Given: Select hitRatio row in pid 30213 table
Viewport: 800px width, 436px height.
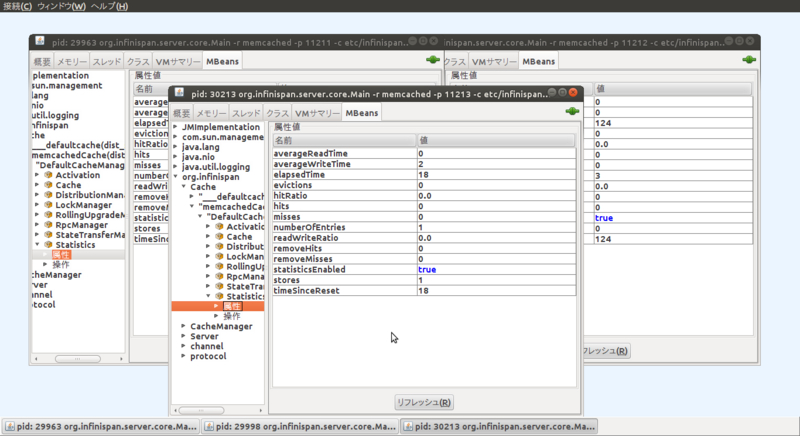Looking at the screenshot, I should (424, 195).
